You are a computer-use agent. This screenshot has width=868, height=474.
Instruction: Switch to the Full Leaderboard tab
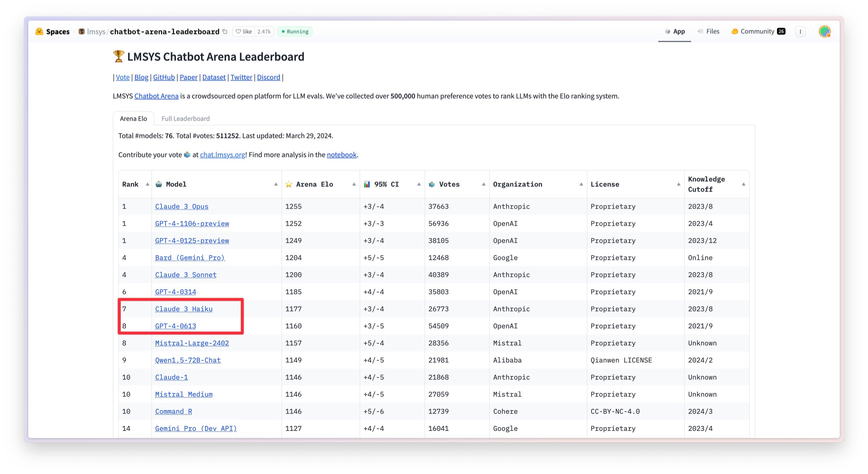pos(185,119)
